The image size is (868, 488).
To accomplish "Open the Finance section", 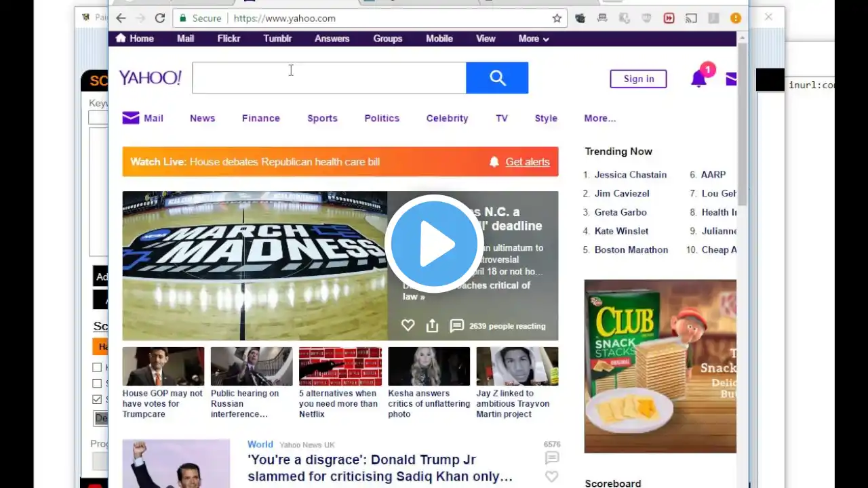I will [261, 118].
